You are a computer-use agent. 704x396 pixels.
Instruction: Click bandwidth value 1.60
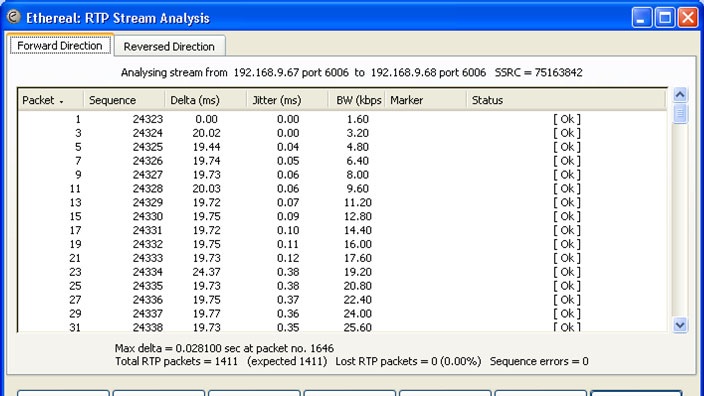pos(358,119)
